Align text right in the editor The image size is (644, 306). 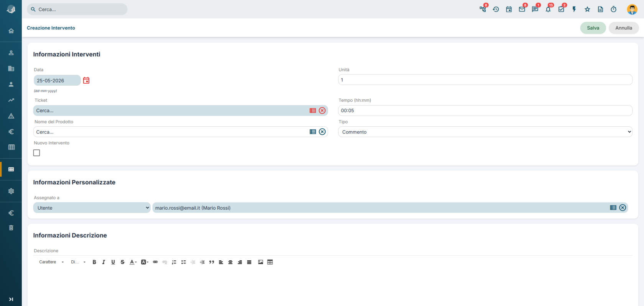point(240,262)
